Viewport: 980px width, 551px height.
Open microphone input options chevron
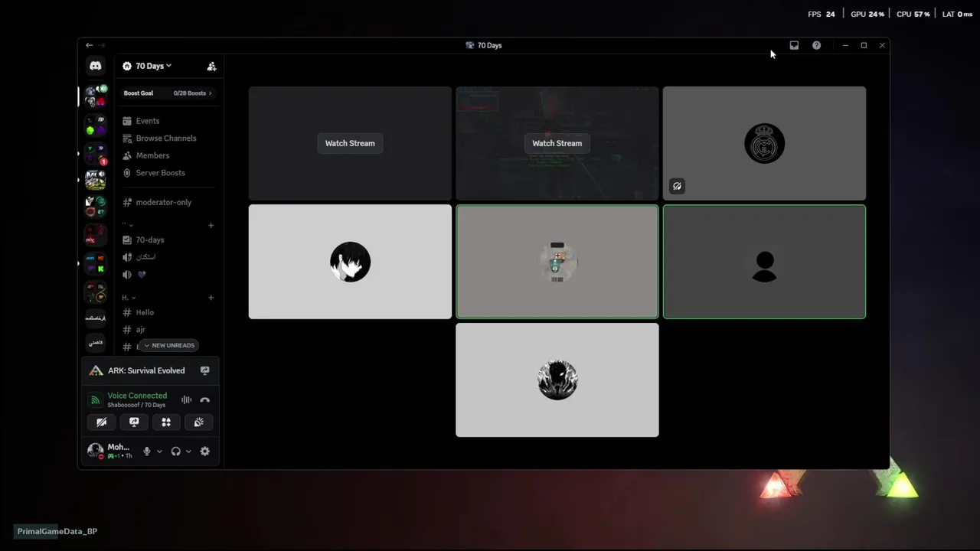coord(159,452)
